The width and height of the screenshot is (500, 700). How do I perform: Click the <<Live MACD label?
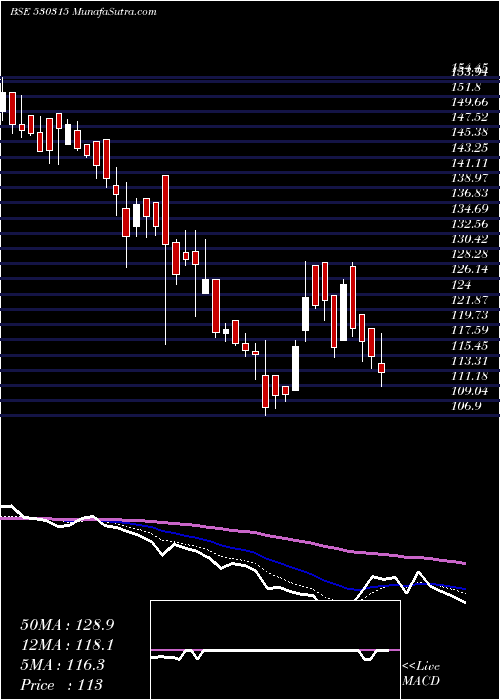pos(421,674)
